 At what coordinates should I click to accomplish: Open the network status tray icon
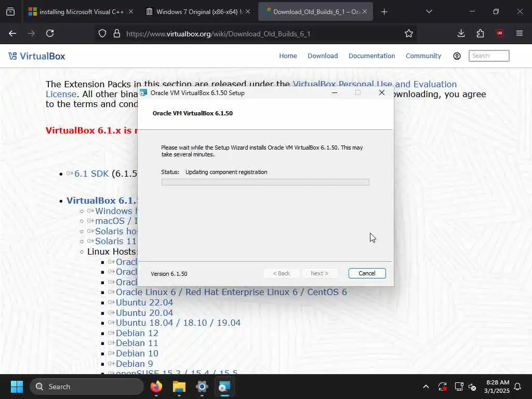click(x=459, y=387)
